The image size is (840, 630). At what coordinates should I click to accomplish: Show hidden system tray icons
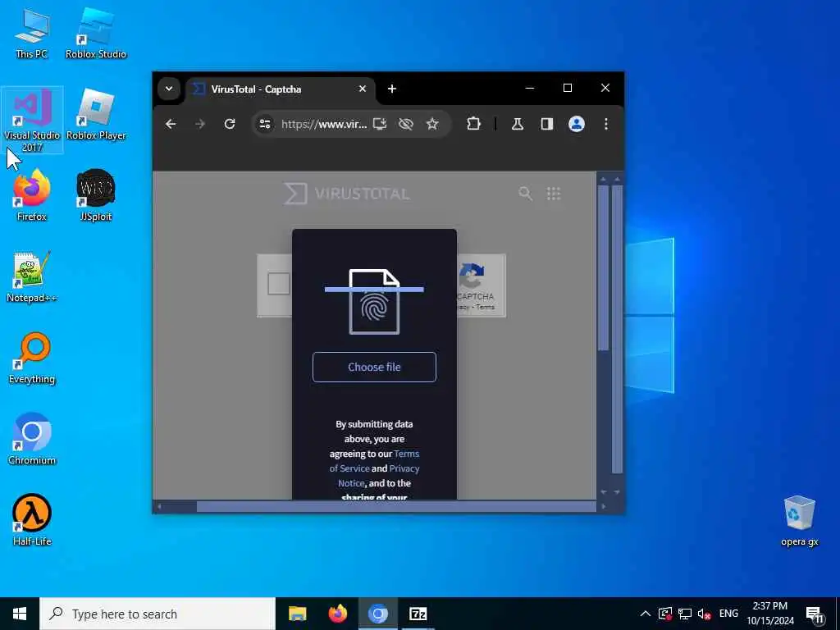pos(646,614)
